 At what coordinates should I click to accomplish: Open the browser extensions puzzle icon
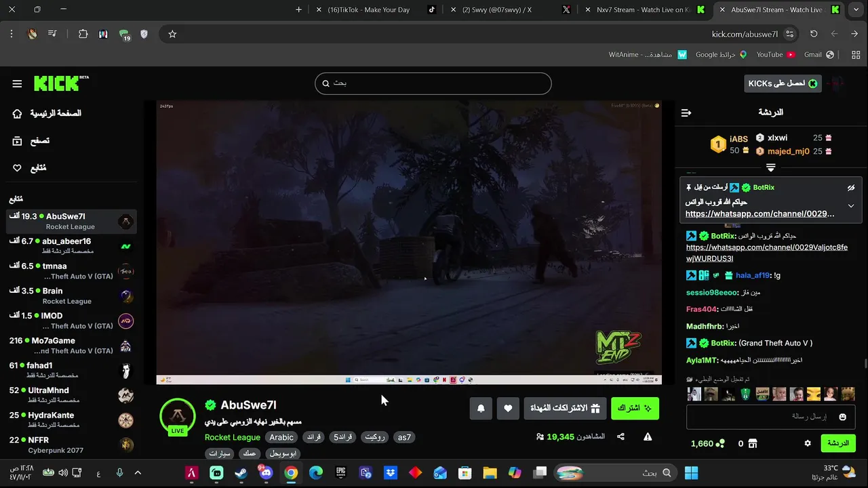tap(83, 34)
